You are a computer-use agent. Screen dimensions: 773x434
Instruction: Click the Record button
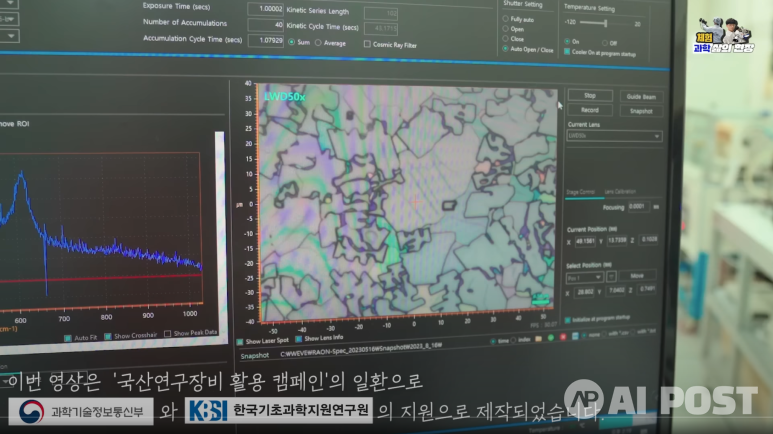pyautogui.click(x=590, y=110)
